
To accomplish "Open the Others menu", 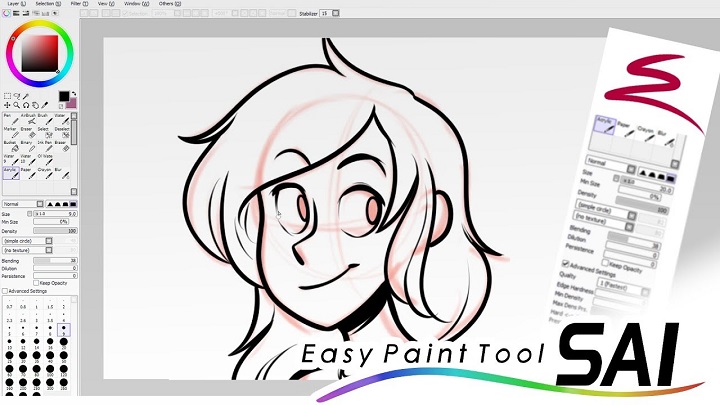I will 170,3.
